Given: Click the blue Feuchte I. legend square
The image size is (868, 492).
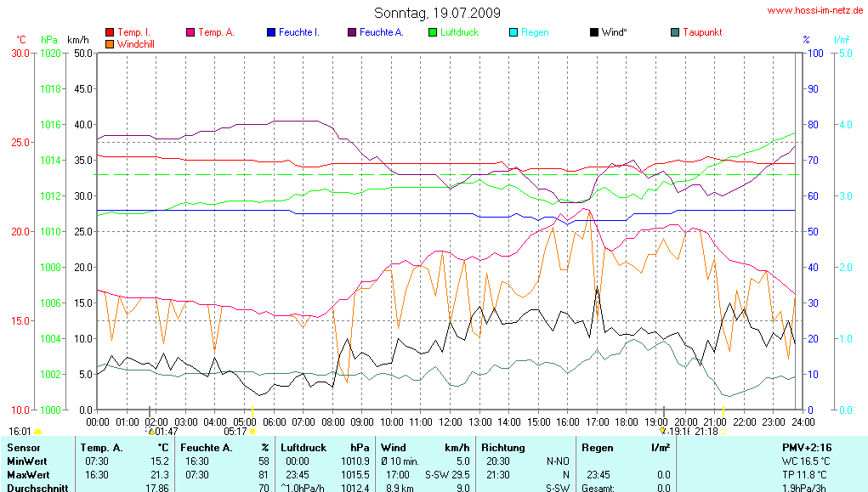Looking at the screenshot, I should click(x=271, y=32).
